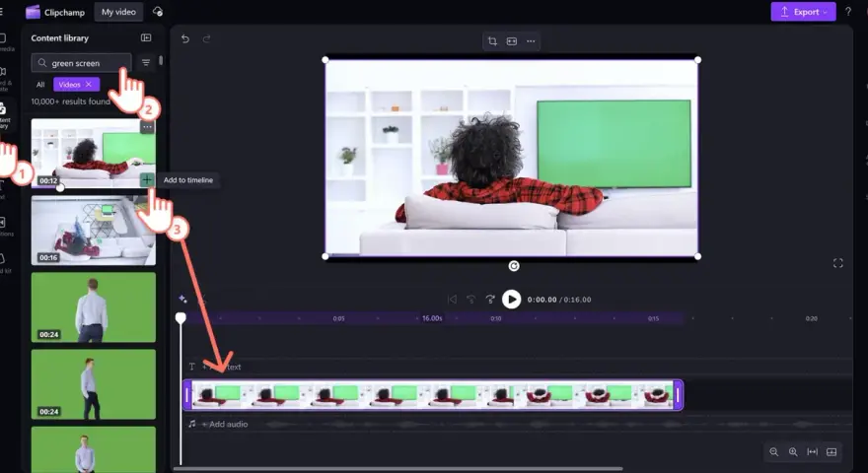Click the content library panel scrollbar
Viewport: 868px width, 473px height.
(161, 60)
